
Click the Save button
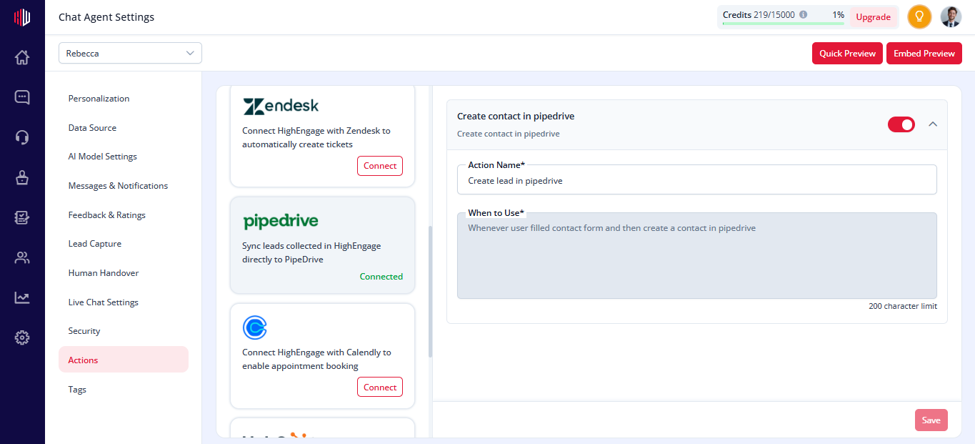pos(931,420)
